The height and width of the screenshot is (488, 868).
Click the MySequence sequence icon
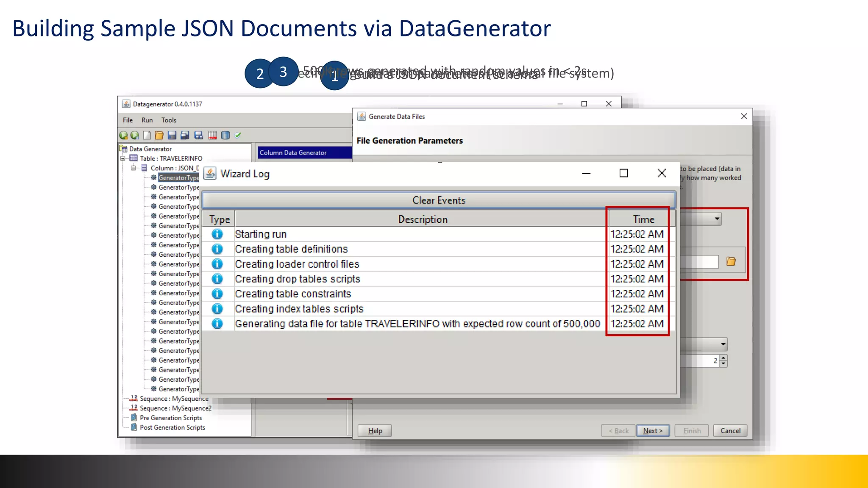(x=134, y=398)
